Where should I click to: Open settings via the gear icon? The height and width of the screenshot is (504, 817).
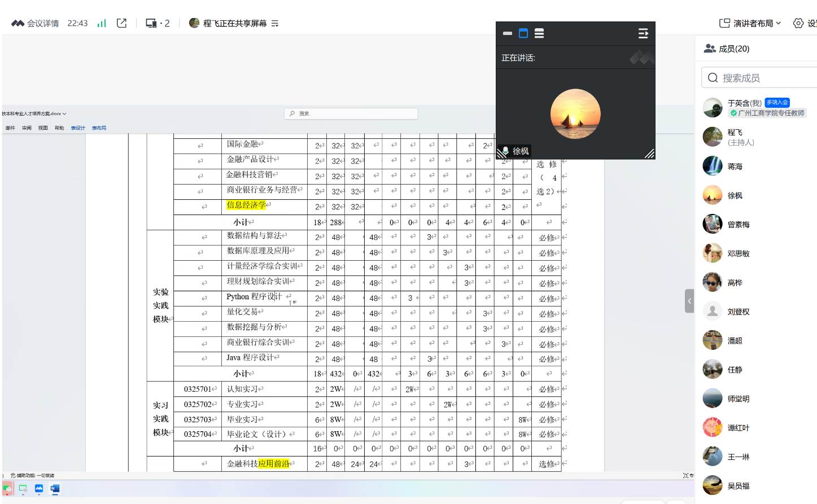point(798,23)
